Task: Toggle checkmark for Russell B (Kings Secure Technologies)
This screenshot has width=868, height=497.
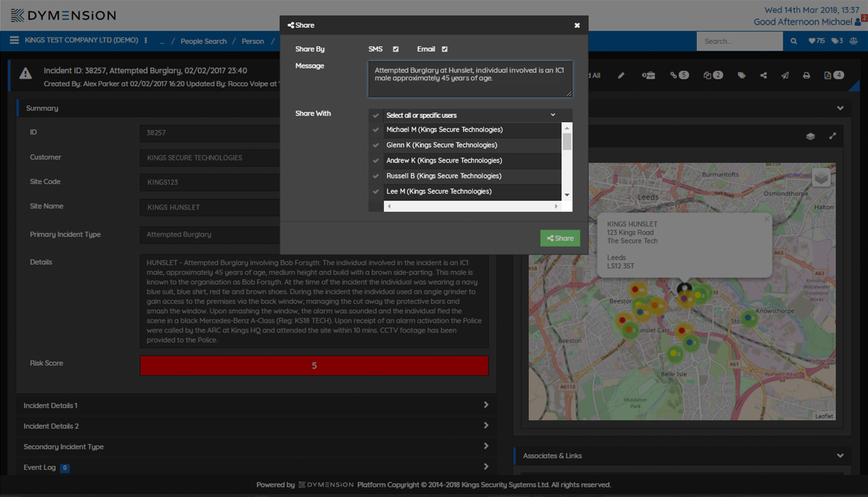Action: [375, 176]
